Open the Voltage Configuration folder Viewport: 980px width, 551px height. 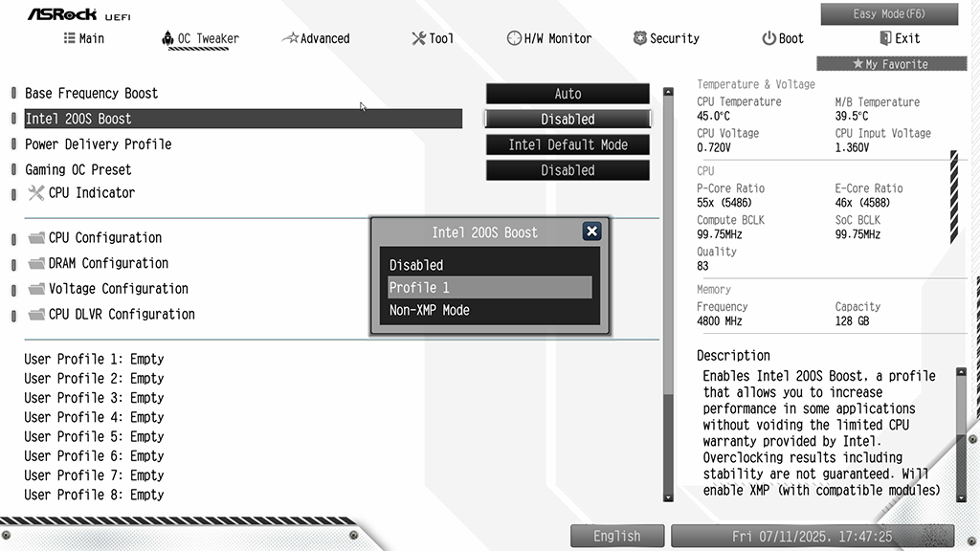coord(108,289)
